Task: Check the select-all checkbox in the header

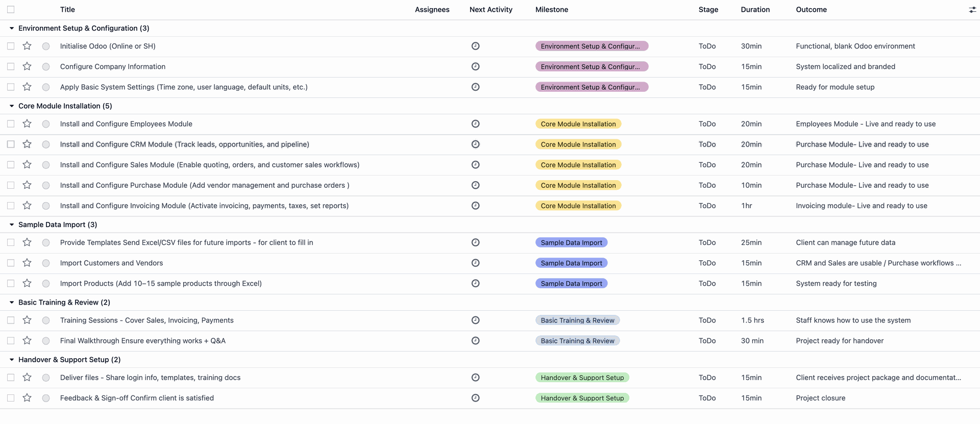Action: click(11, 10)
